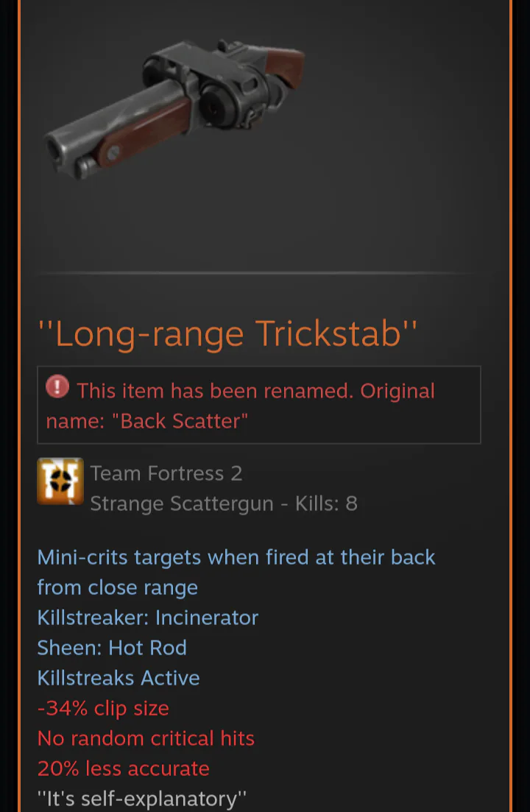Click the "This item has been renamed" notice text
This screenshot has height=812, width=530.
click(x=215, y=391)
